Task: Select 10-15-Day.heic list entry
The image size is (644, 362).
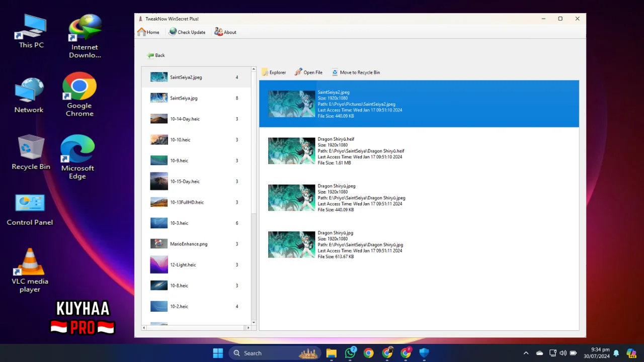Action: point(196,182)
